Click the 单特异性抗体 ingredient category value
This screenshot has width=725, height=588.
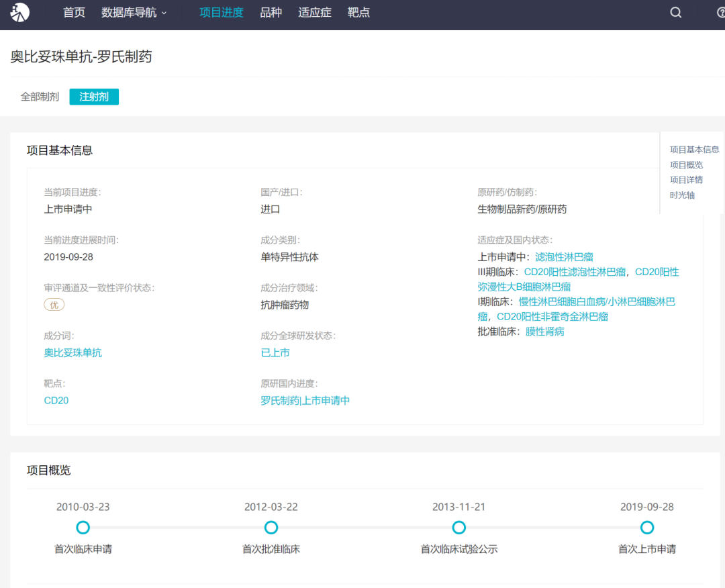point(289,257)
